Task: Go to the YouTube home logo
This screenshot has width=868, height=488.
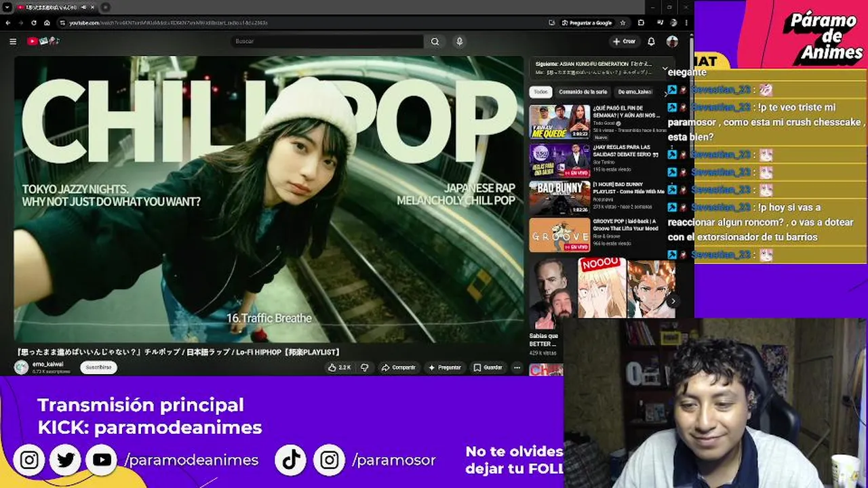Action: (x=43, y=41)
